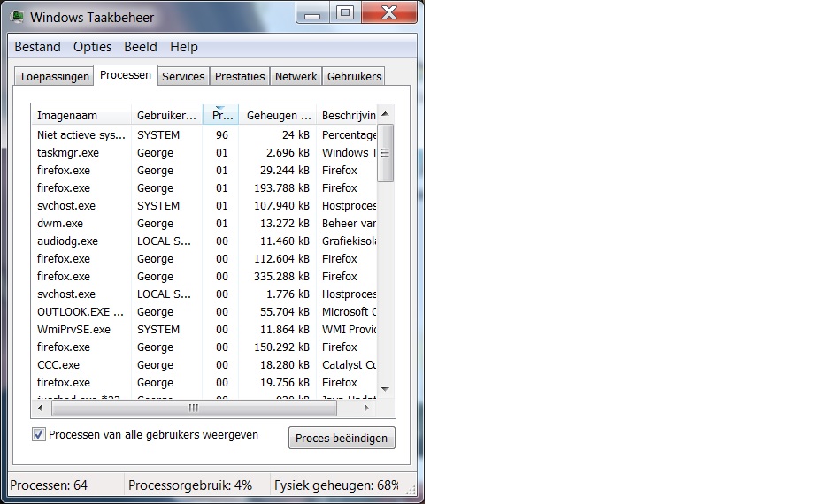Viewport: 822px width, 504px height.
Task: Click the vertical scrollbar up arrow
Action: point(385,114)
